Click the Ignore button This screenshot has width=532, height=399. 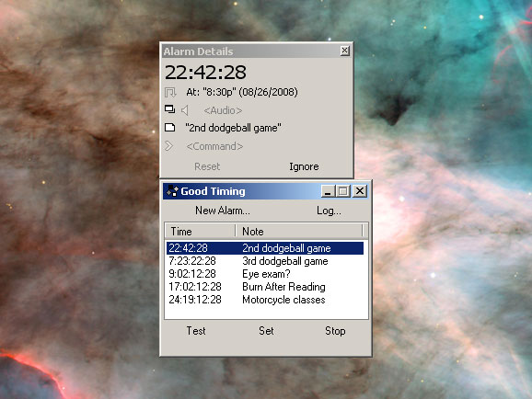(x=304, y=166)
